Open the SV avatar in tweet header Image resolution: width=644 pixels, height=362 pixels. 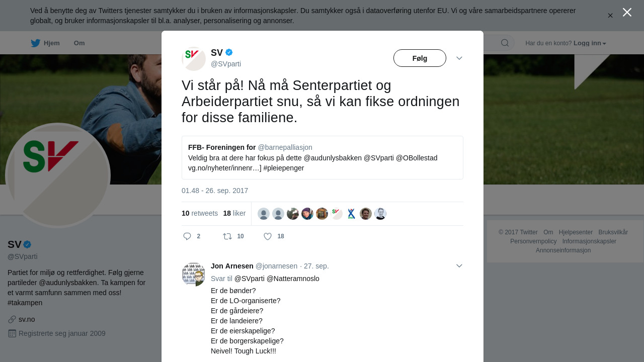click(194, 59)
